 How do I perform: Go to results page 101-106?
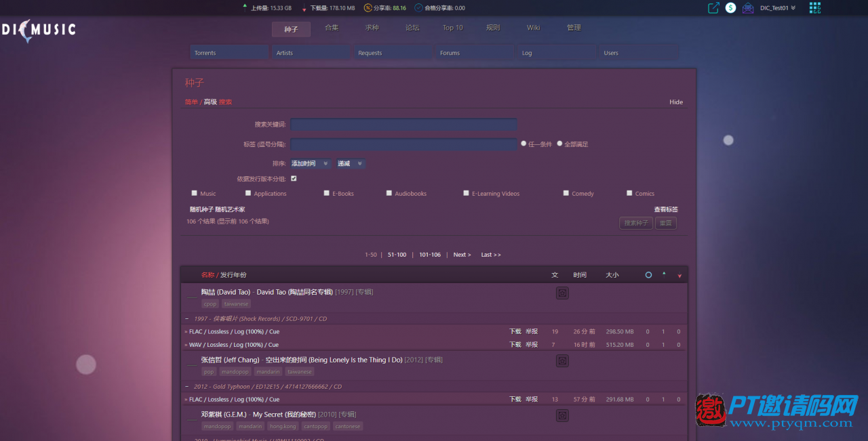coord(430,255)
